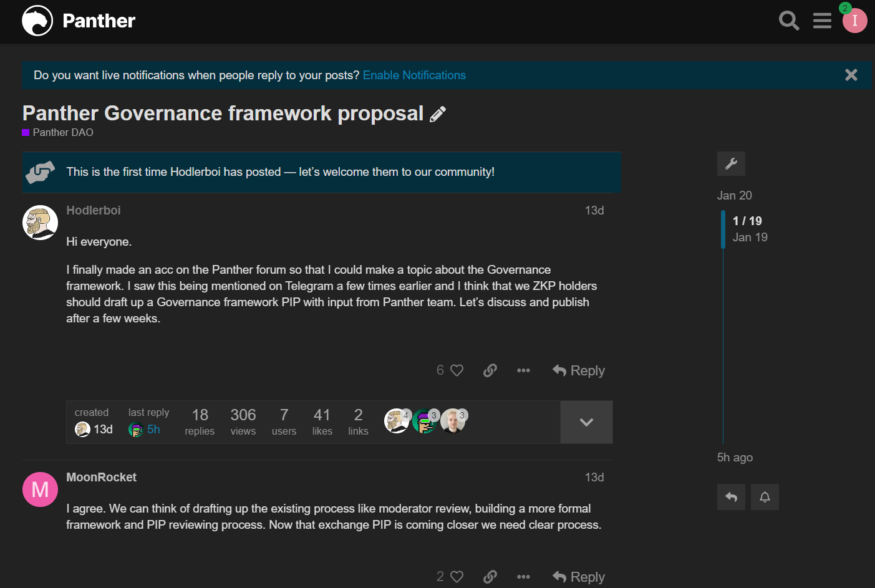Open the user avatar with notification badge
The height and width of the screenshot is (588, 875).
coord(854,21)
